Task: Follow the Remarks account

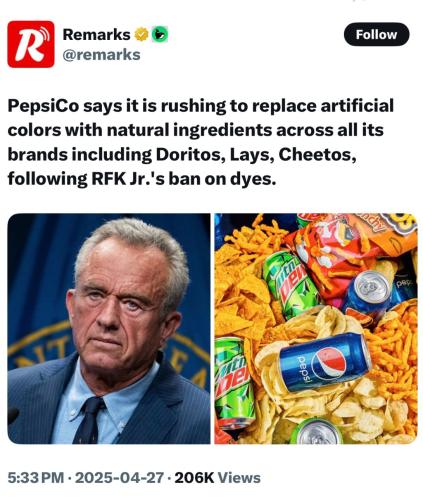Action: (x=376, y=34)
